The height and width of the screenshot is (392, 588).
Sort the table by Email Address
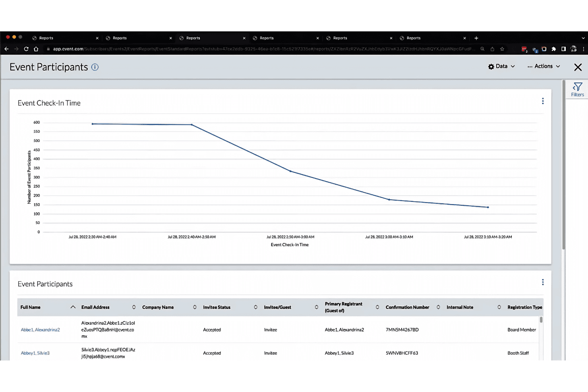(x=134, y=307)
